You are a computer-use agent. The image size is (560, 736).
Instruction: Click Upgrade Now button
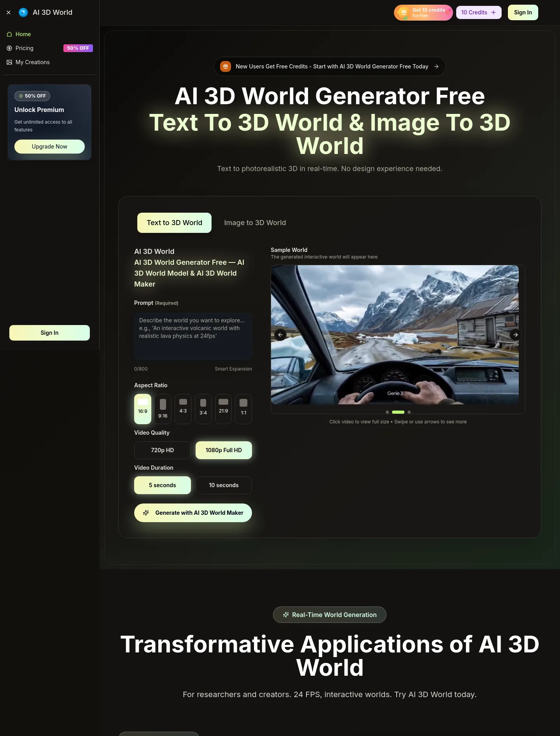(x=49, y=147)
